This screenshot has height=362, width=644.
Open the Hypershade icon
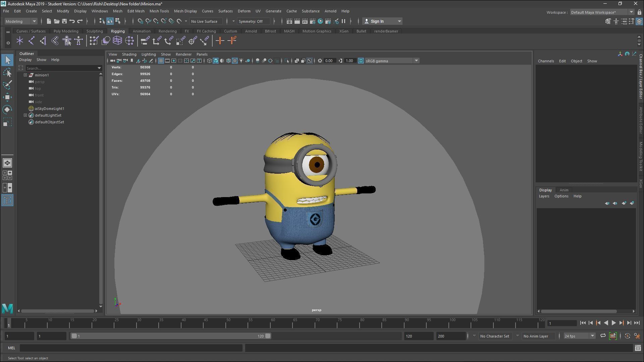[320, 21]
